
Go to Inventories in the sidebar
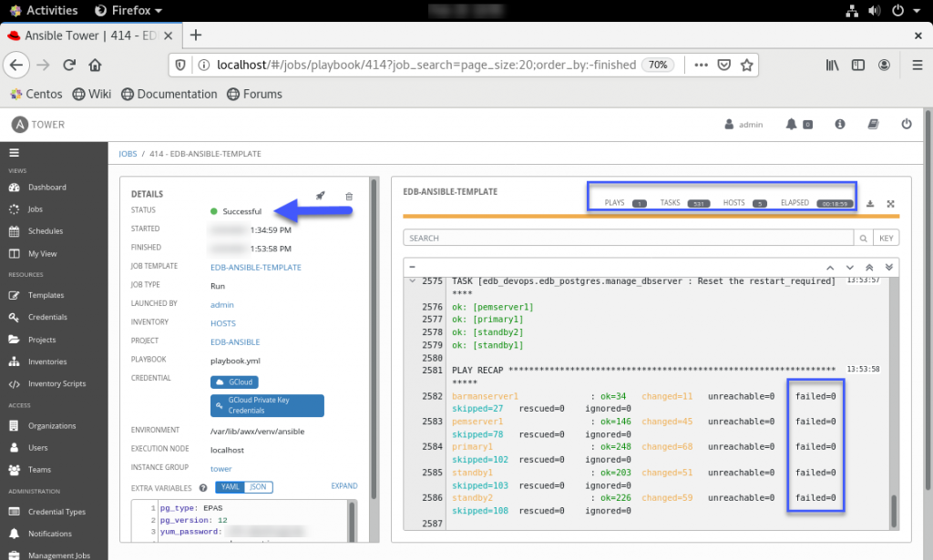point(47,361)
